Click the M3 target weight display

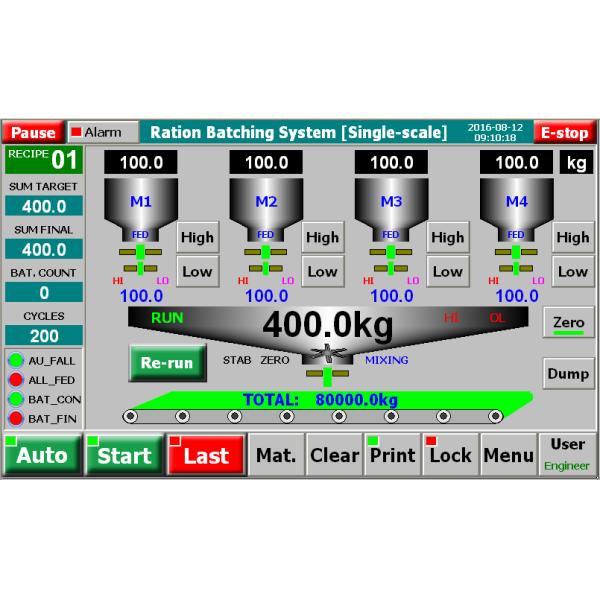[x=391, y=162]
